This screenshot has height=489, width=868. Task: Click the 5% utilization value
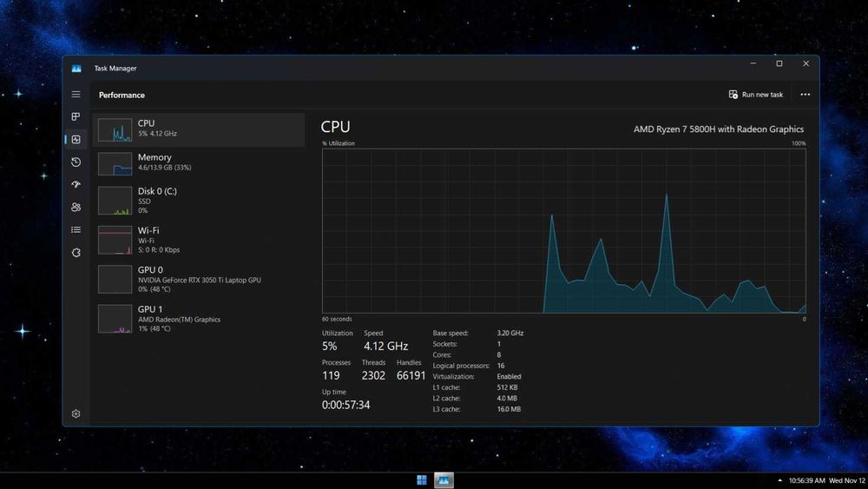coord(329,346)
